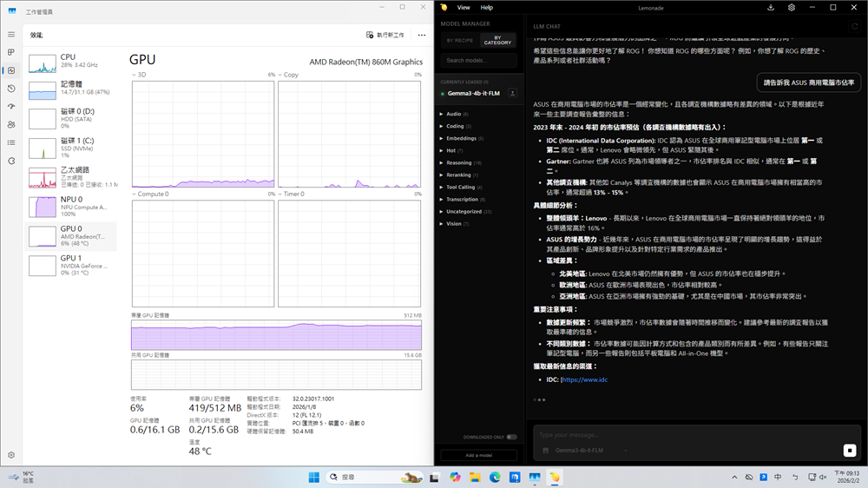Click the Run new task button
This screenshot has width=868, height=488.
385,35
